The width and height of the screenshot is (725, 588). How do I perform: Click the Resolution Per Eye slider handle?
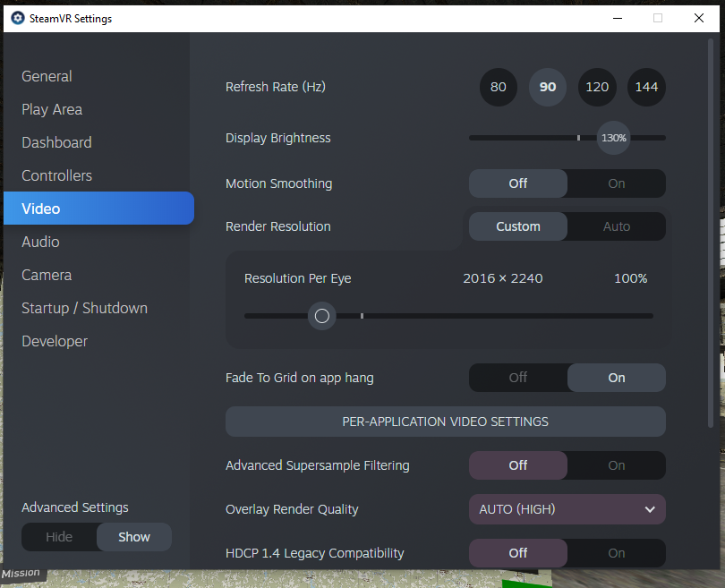coord(322,316)
